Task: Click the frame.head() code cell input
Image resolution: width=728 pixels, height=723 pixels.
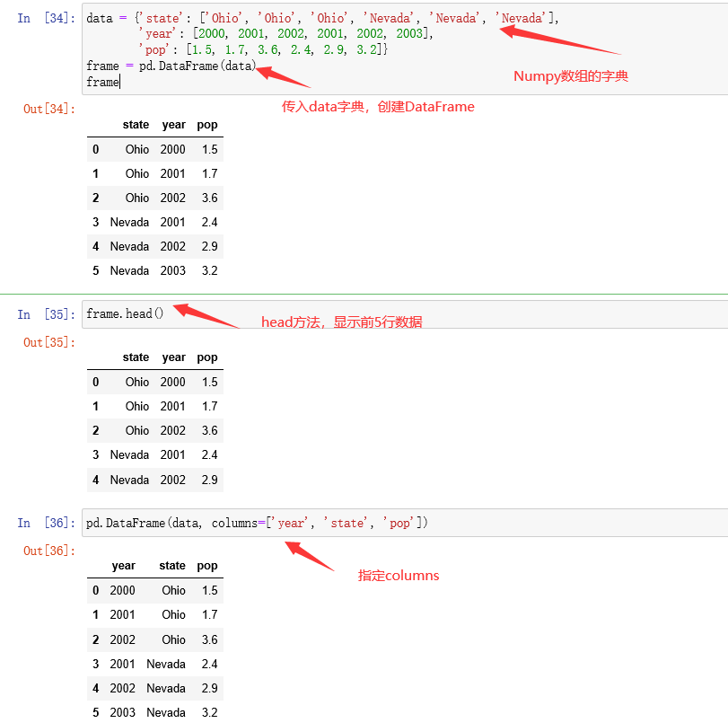Action: tap(405, 314)
